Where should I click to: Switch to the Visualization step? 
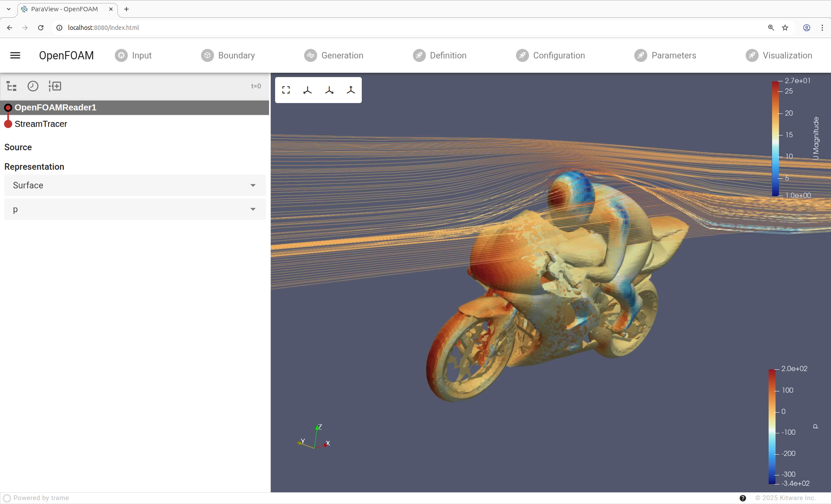(x=779, y=55)
